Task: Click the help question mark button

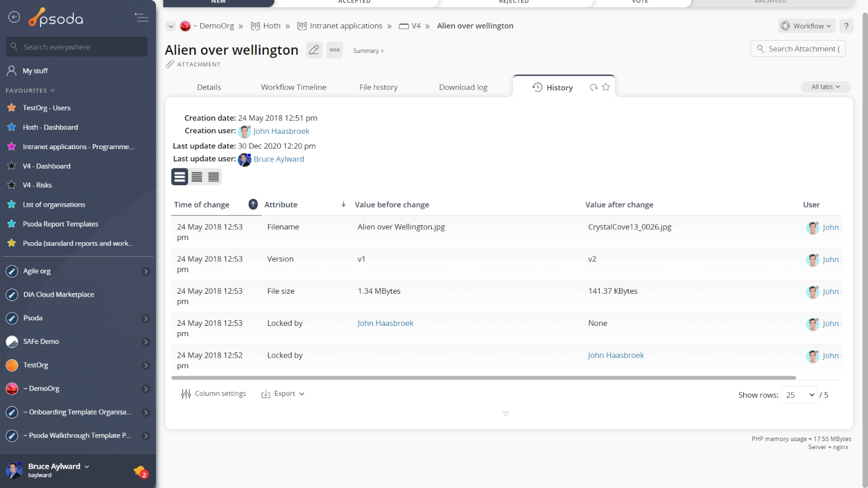Action: (x=846, y=26)
